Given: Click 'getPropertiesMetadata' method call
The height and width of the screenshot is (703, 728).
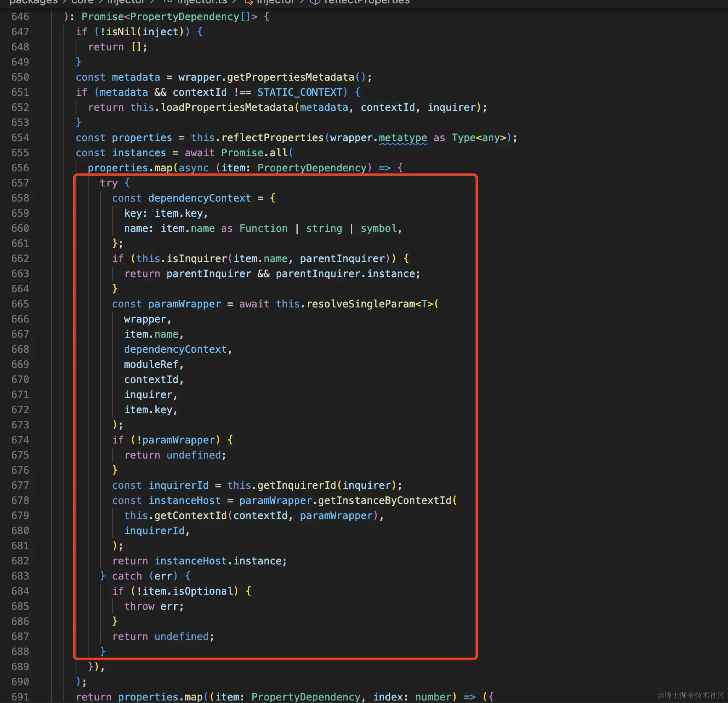Looking at the screenshot, I should [x=291, y=77].
